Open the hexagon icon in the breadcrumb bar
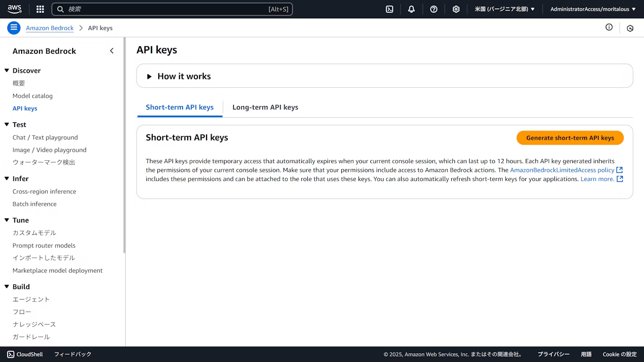The width and height of the screenshot is (644, 362). coord(630,28)
